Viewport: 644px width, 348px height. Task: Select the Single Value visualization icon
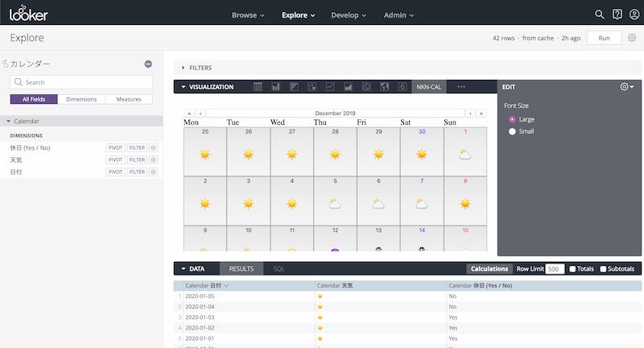(402, 87)
